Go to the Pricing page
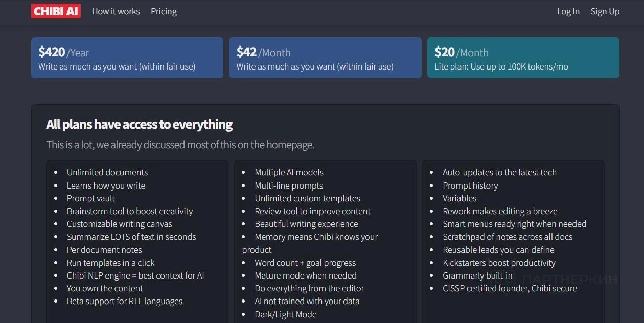644x323 pixels. pos(164,11)
